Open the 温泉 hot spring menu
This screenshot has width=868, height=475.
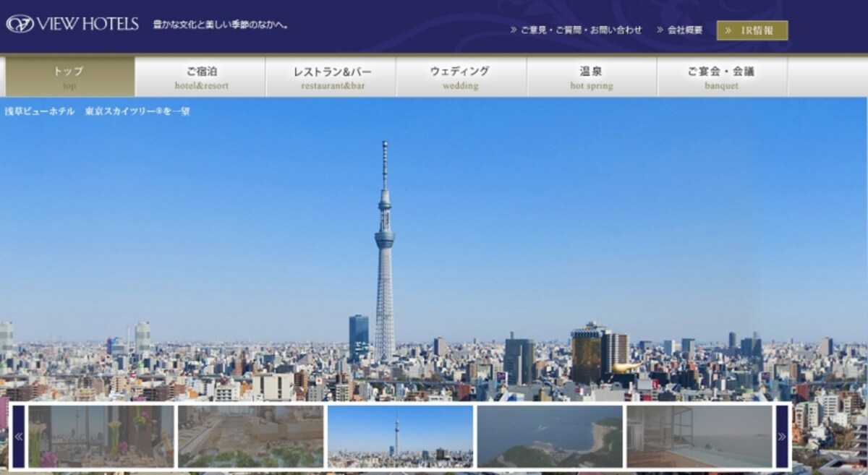592,77
